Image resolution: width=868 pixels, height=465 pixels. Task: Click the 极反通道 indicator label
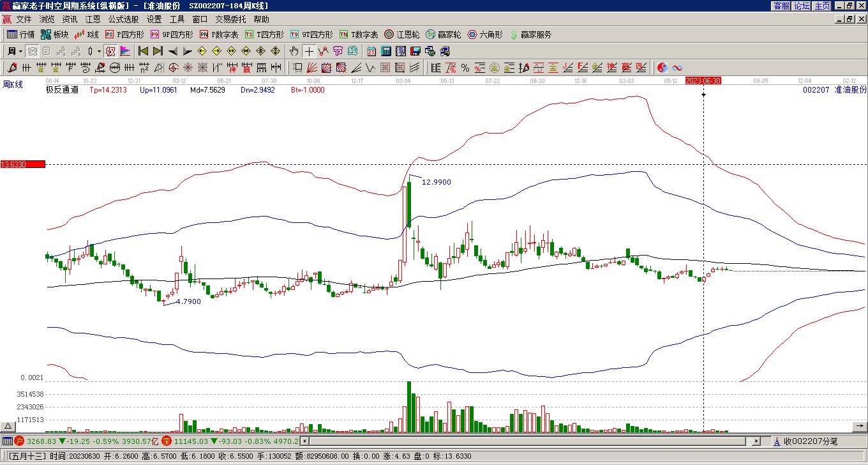(x=62, y=90)
